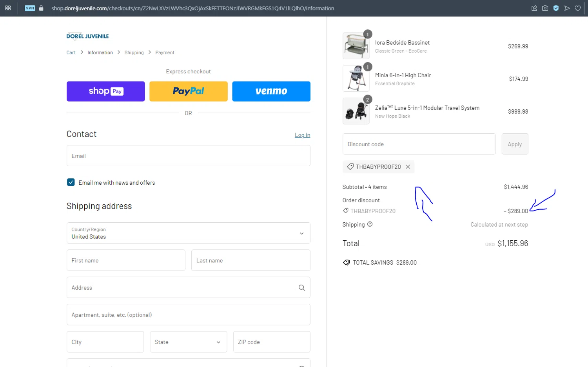Open the browser tab grid icon
The height and width of the screenshot is (367, 588).
coord(8,8)
